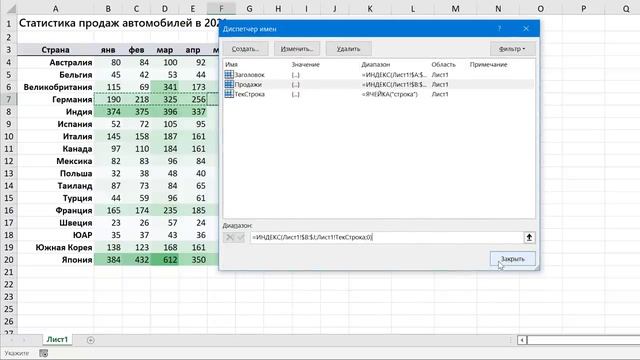Image resolution: width=640 pixels, height=360 pixels.
Task: Click the Диапазон formula input field
Action: pyautogui.click(x=386, y=237)
